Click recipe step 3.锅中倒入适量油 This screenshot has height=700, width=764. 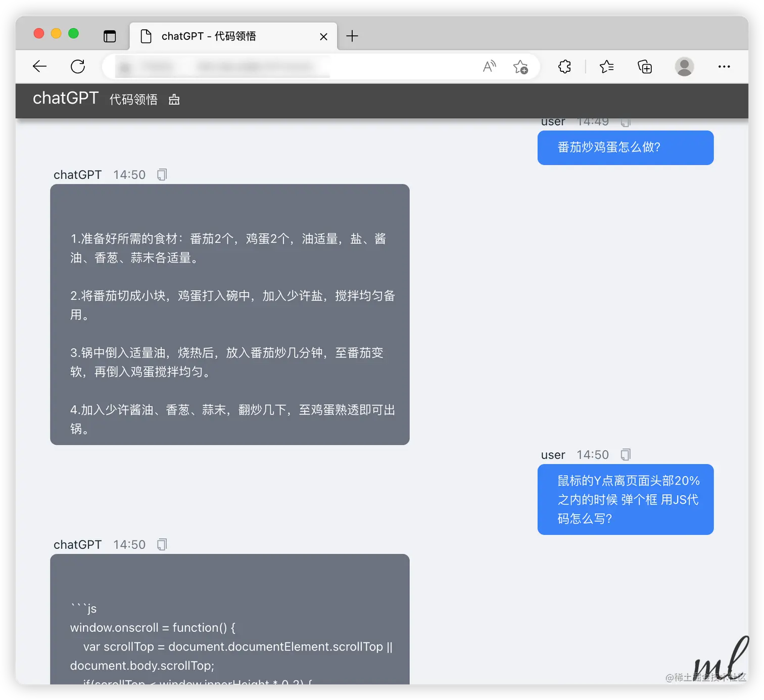point(227,362)
